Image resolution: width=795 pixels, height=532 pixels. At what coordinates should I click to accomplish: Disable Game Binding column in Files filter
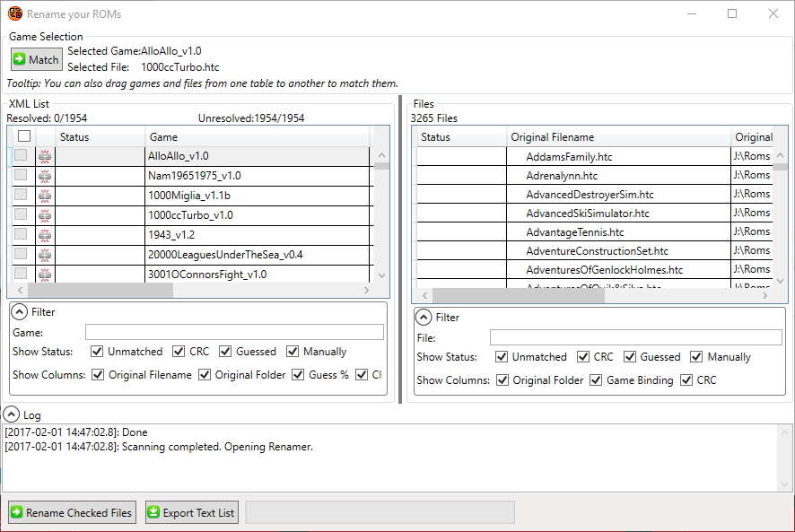596,380
